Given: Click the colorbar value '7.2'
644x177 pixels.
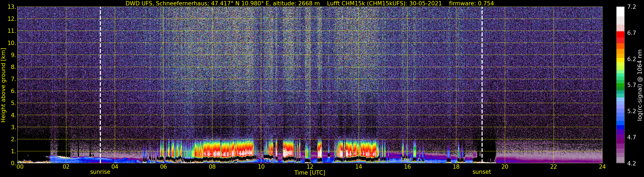Looking at the screenshot, I should (x=632, y=7).
